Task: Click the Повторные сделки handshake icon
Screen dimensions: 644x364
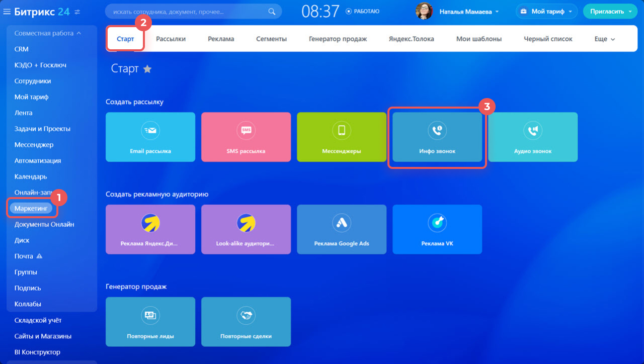Action: point(246,315)
